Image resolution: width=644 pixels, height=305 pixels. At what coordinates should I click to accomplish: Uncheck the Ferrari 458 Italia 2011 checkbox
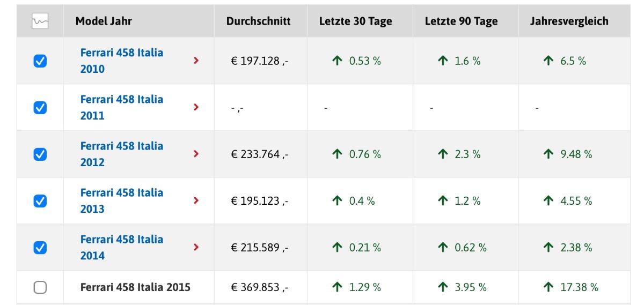[x=40, y=108]
